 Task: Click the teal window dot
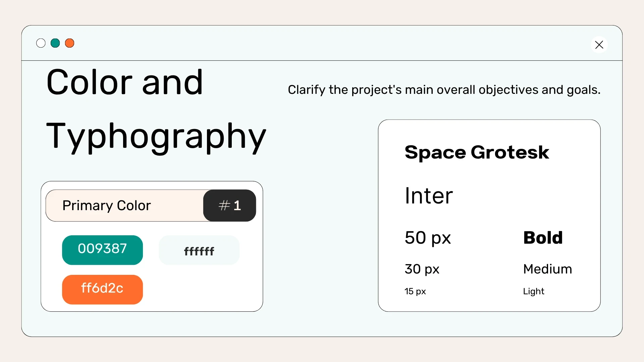(55, 43)
